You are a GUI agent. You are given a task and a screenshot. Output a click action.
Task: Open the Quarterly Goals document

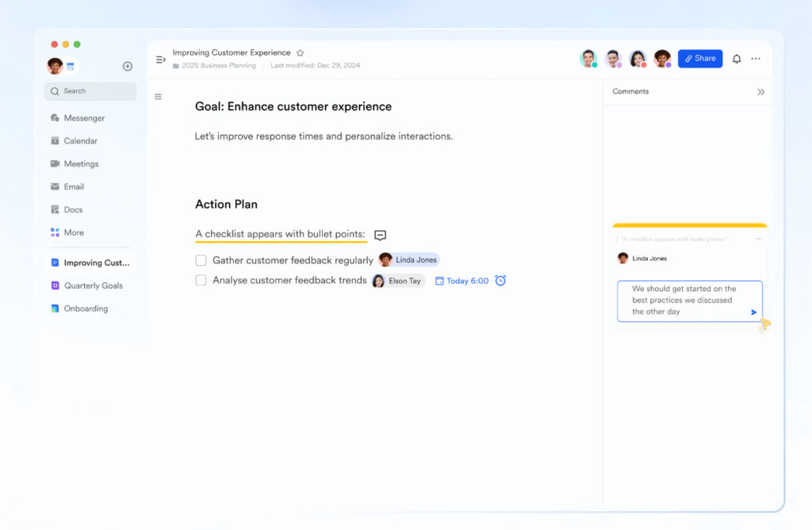[x=93, y=286]
